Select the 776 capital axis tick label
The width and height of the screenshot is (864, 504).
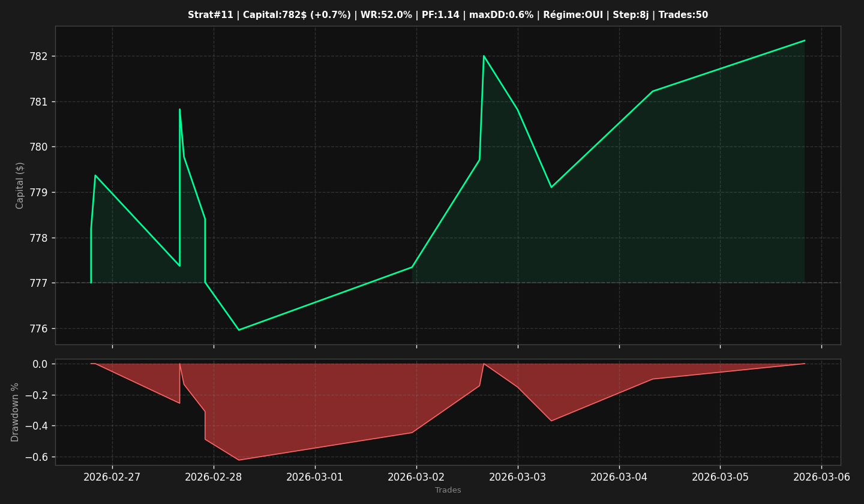click(39, 329)
